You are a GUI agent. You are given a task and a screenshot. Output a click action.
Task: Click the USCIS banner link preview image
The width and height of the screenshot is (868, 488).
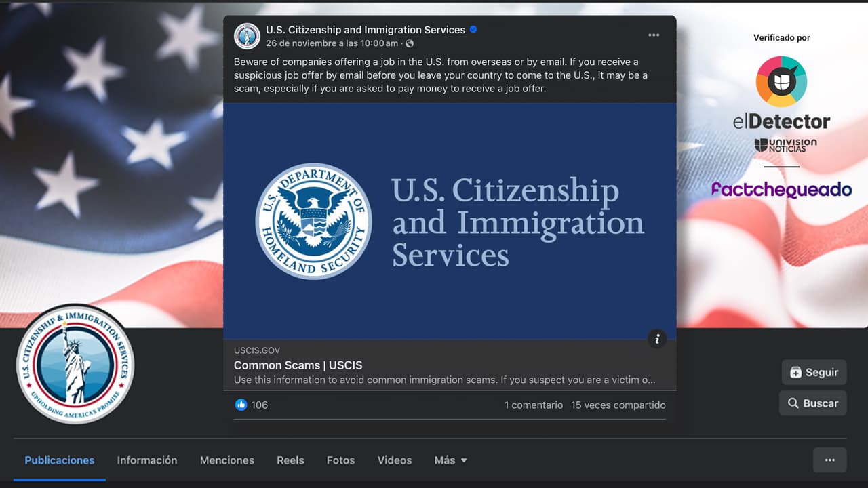[x=450, y=221]
